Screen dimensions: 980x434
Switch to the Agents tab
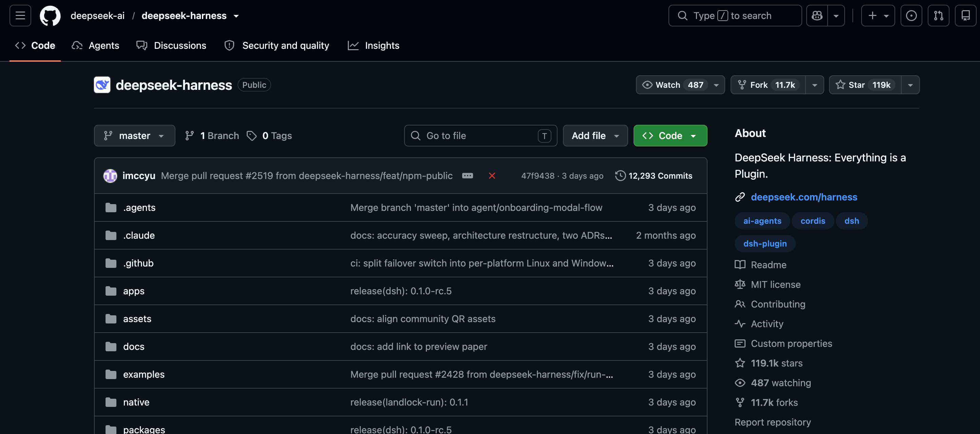tap(95, 46)
